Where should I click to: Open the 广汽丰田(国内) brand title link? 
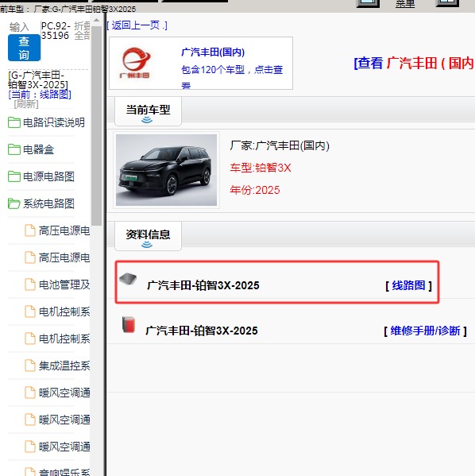[213, 52]
